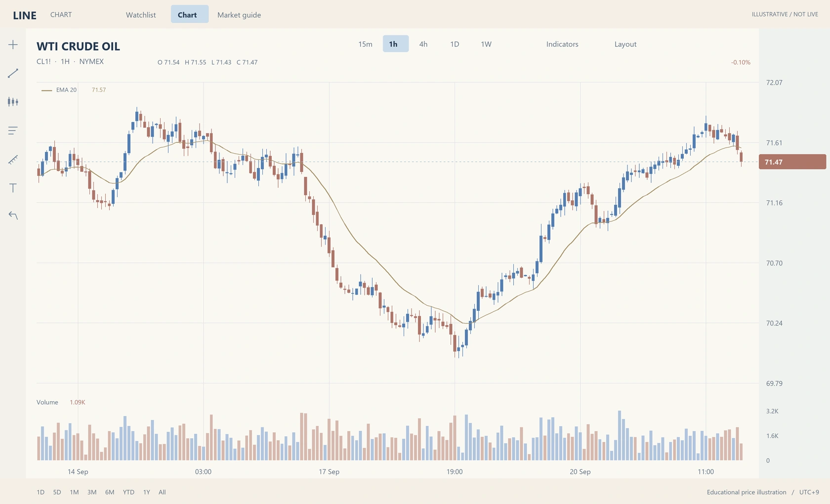Select the horizontal lines text-align tool

[x=13, y=130]
